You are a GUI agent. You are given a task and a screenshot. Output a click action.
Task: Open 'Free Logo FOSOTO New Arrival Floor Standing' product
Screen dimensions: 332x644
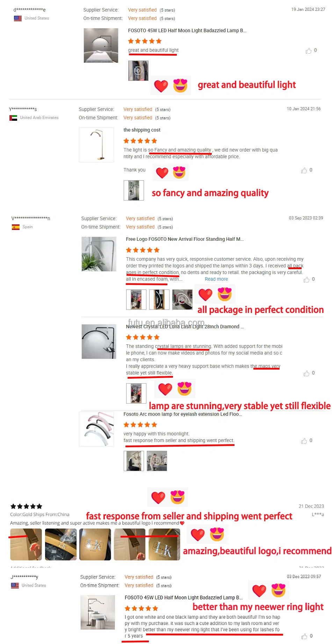[185, 239]
